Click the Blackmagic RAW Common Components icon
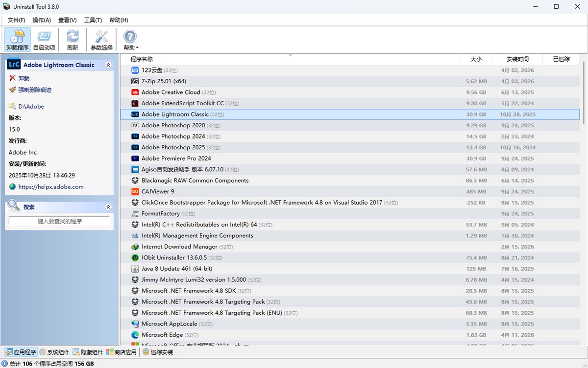 pos(135,181)
